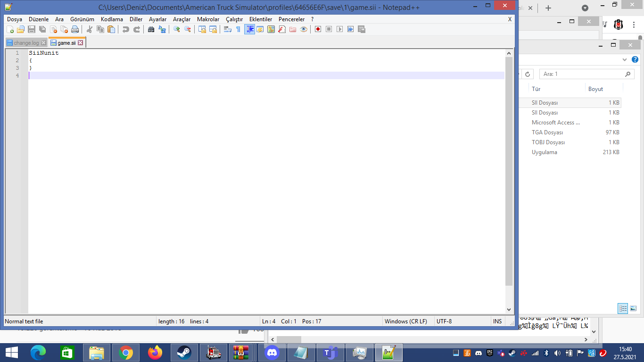
Task: Toggle synchronized vertical scrolling icon
Action: tap(202, 29)
